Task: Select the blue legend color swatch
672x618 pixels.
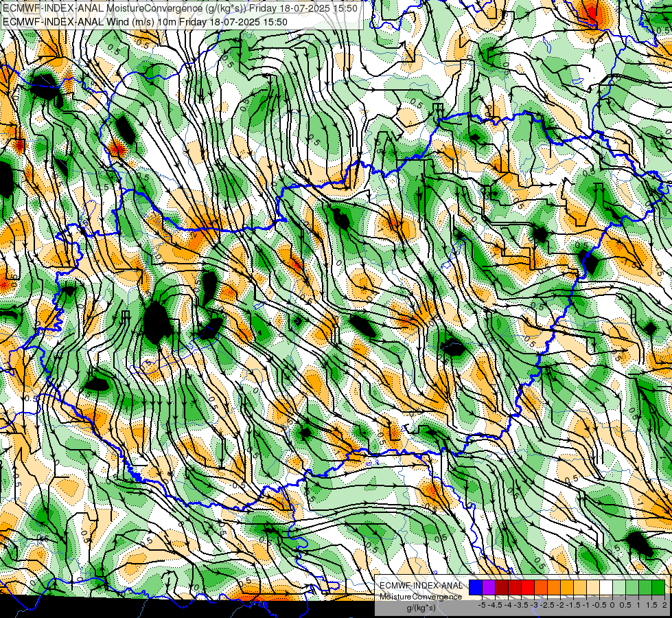Action: coord(476,587)
